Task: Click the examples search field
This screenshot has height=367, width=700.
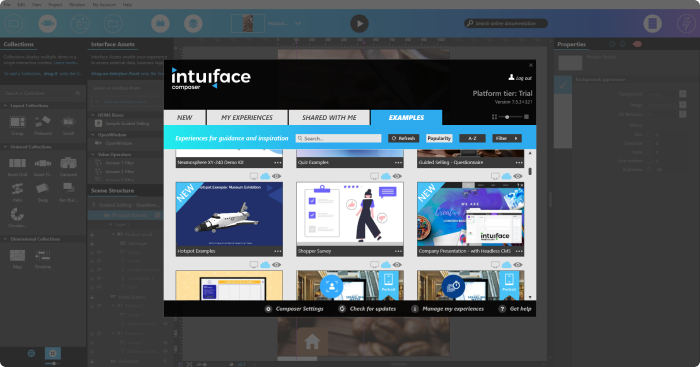Action: pos(338,138)
